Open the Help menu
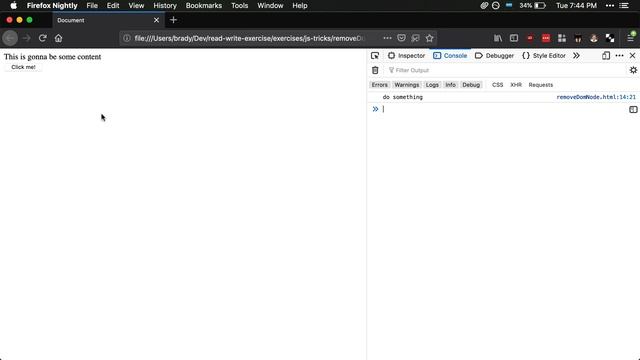 click(300, 6)
